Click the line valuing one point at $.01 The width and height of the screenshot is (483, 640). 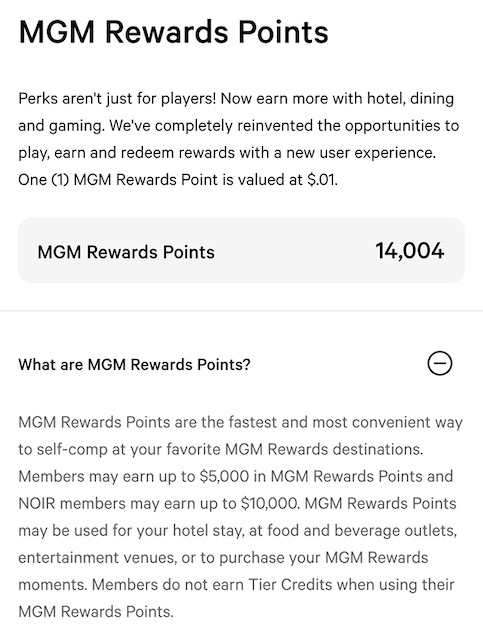pyautogui.click(x=178, y=180)
